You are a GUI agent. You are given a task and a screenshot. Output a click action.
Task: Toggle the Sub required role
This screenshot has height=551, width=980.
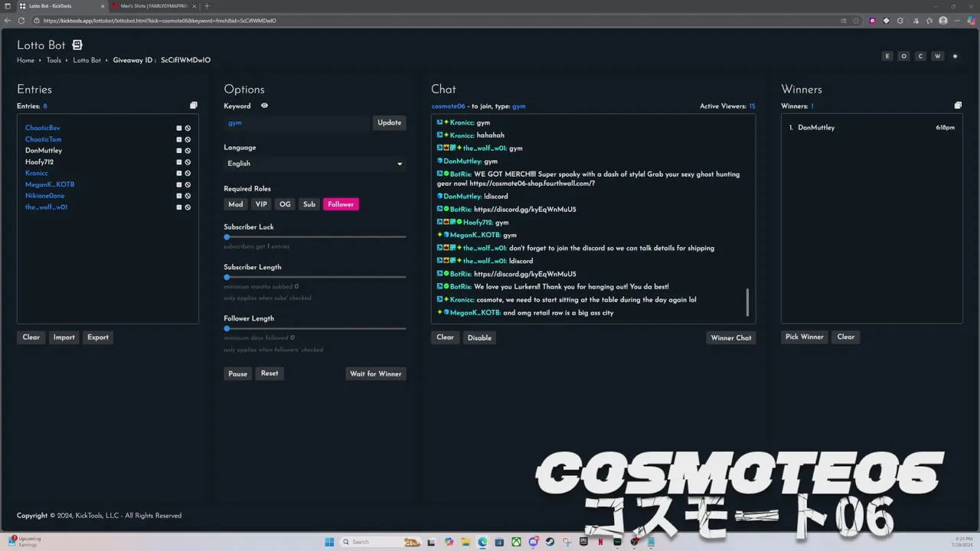click(x=309, y=204)
